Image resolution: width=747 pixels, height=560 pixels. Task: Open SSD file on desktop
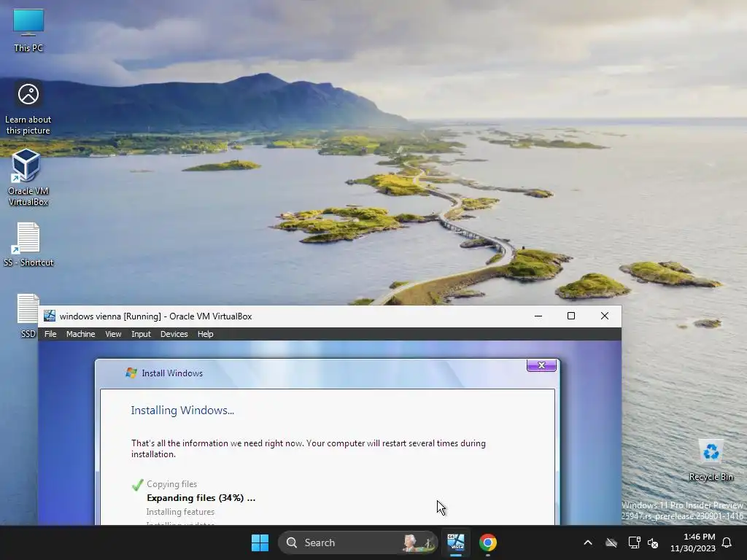28,316
